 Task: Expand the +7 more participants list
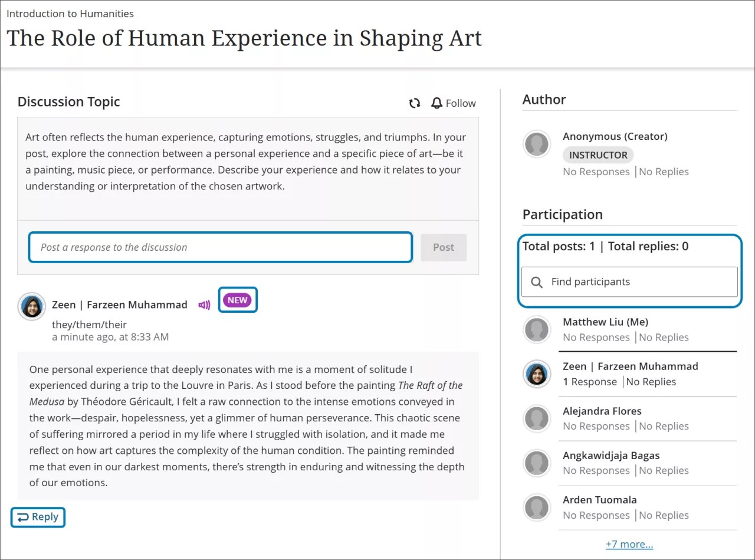click(x=629, y=543)
